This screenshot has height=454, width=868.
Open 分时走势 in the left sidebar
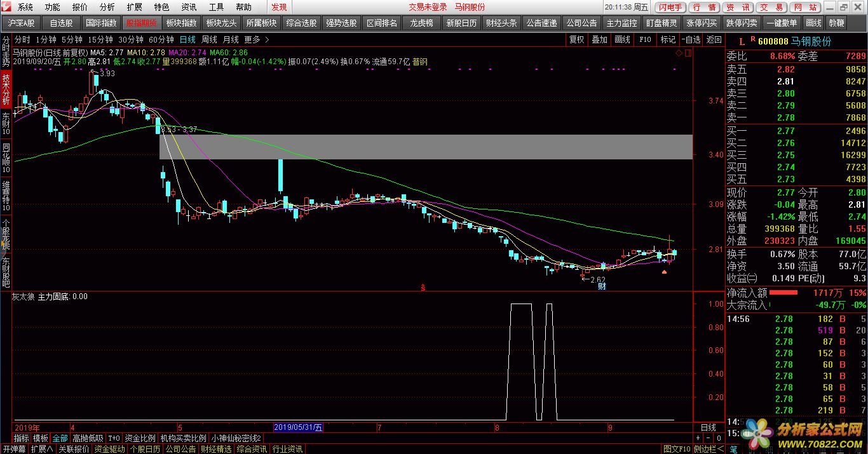tap(6, 52)
